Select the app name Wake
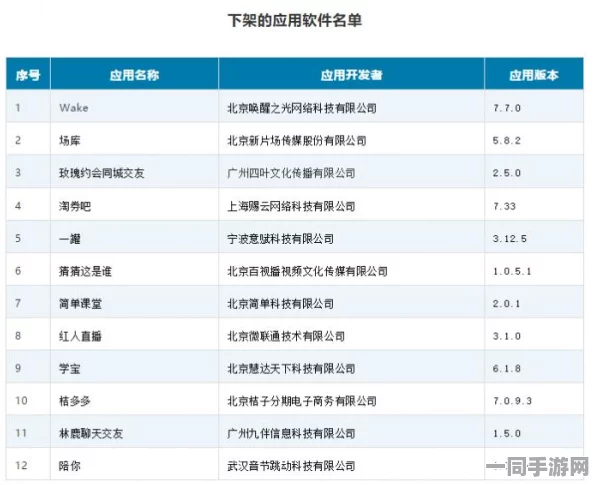 coord(73,108)
